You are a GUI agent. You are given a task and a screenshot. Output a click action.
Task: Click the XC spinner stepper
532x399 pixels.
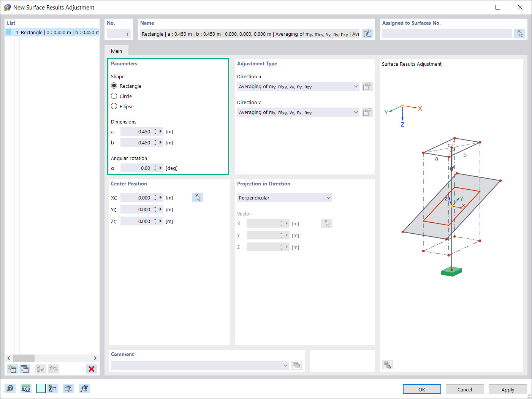tap(155, 198)
